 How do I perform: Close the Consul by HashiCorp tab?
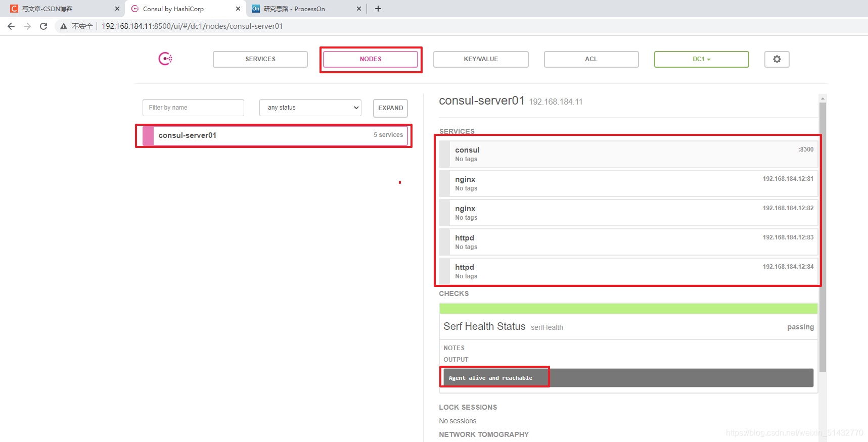click(238, 9)
